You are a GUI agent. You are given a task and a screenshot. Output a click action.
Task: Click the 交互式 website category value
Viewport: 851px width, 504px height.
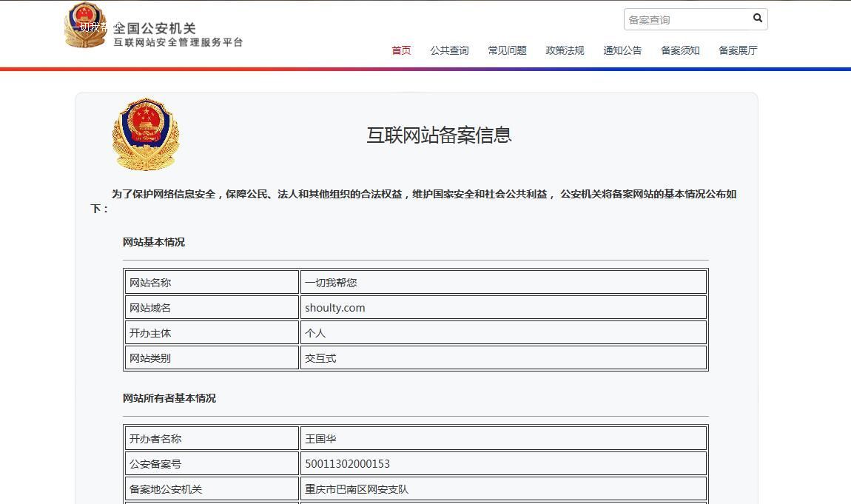pos(320,358)
